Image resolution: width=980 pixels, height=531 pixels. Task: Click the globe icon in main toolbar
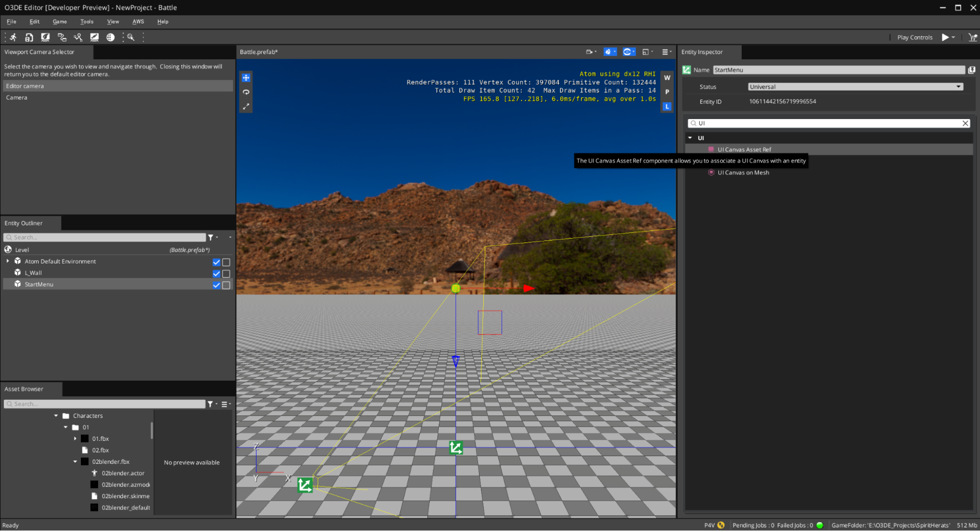coord(110,37)
